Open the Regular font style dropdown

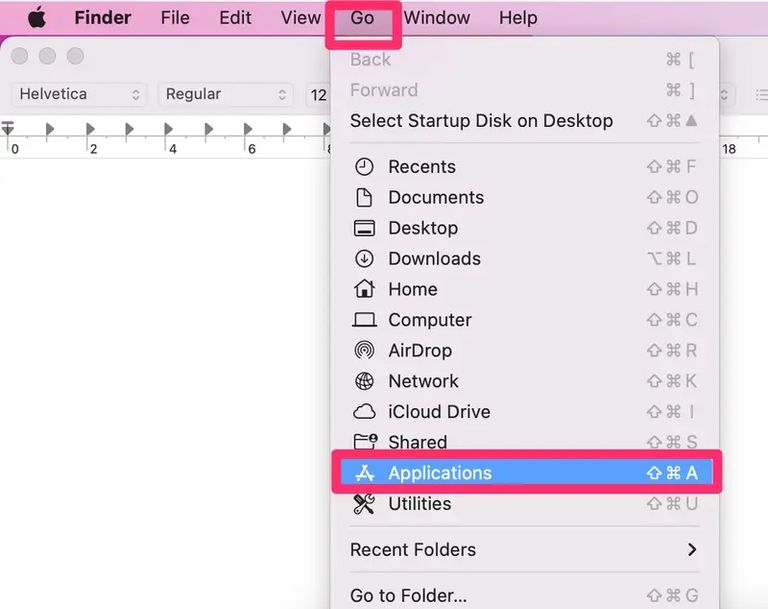226,94
